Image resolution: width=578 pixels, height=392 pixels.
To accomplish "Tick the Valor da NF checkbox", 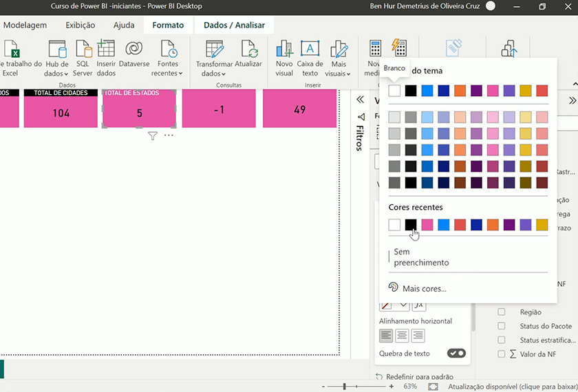I will pos(502,354).
